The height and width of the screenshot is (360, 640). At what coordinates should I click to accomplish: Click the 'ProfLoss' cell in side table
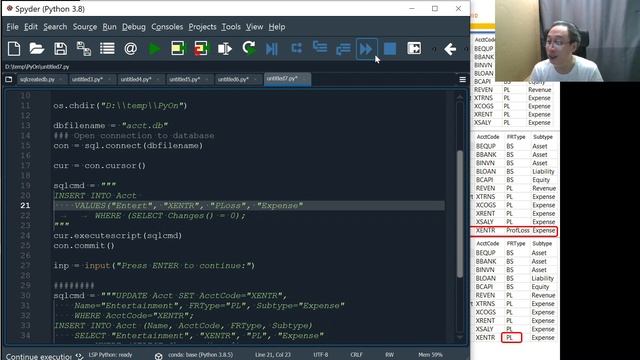click(518, 231)
